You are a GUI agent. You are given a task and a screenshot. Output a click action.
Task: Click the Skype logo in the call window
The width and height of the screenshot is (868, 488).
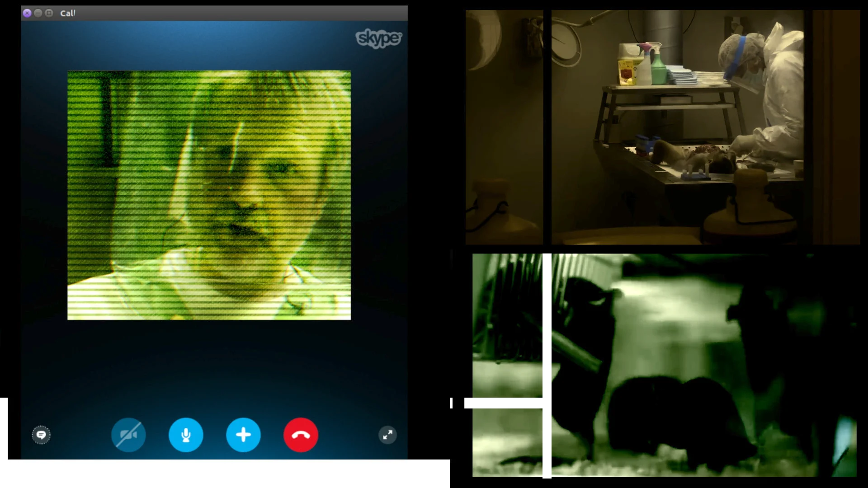point(378,38)
